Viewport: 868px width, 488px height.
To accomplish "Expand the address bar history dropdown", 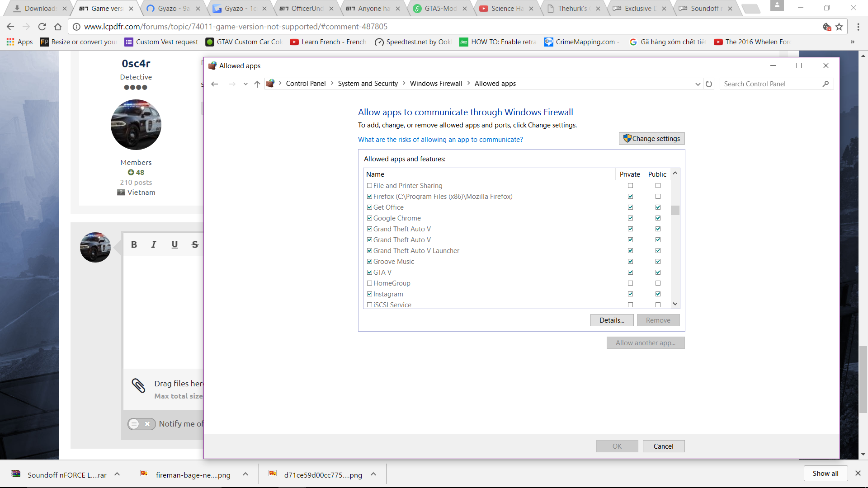I will (x=698, y=84).
